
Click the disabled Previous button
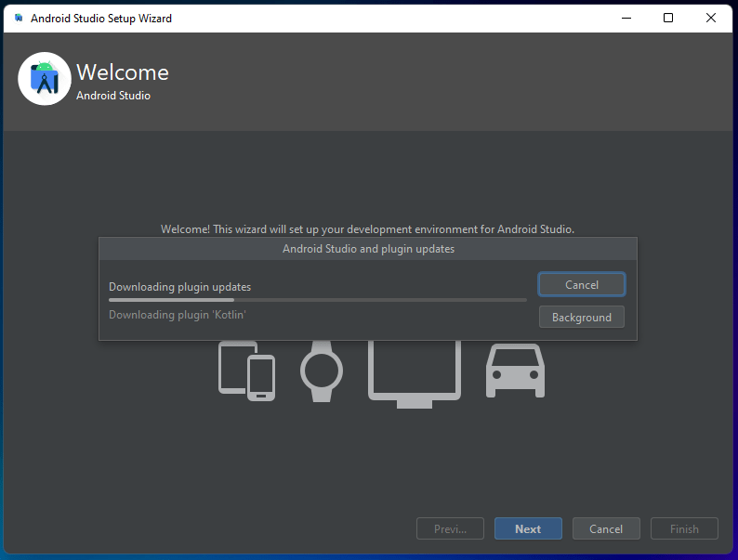coord(450,528)
